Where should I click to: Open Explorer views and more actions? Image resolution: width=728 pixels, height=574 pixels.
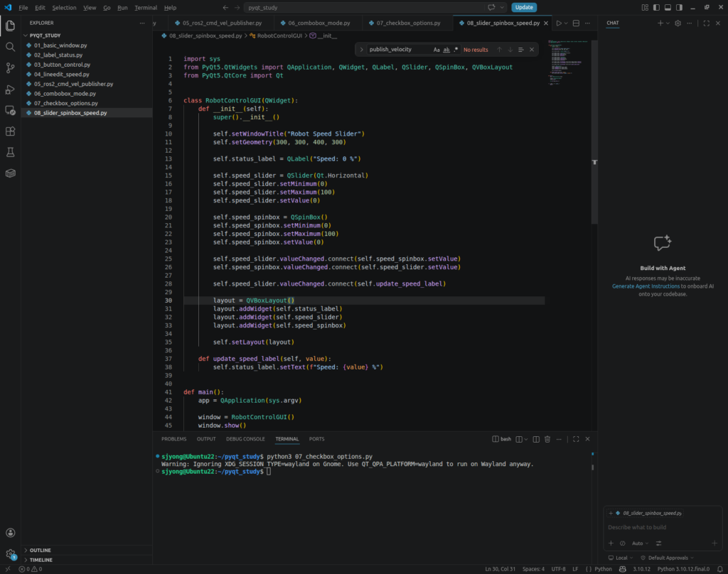click(x=142, y=23)
